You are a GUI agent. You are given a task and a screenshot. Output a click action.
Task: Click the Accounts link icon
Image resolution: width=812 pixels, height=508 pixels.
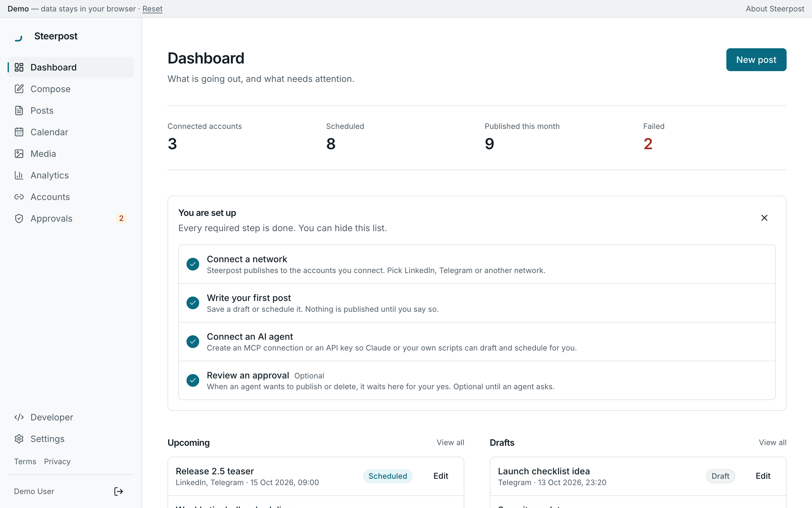[19, 197]
